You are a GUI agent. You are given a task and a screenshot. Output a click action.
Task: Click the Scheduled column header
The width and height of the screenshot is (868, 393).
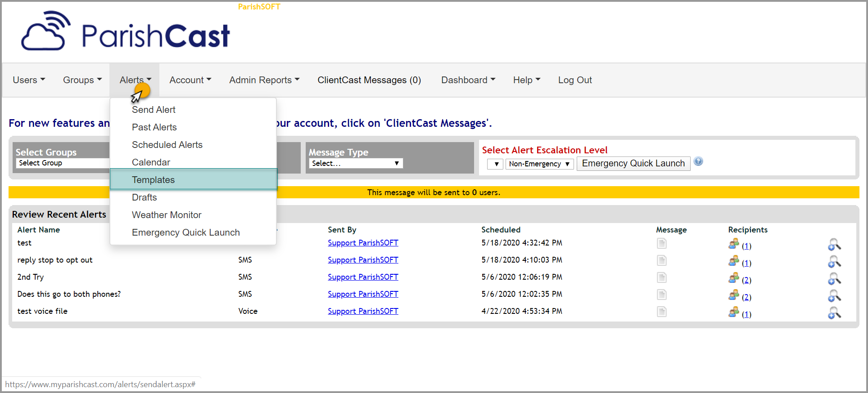[x=501, y=230]
